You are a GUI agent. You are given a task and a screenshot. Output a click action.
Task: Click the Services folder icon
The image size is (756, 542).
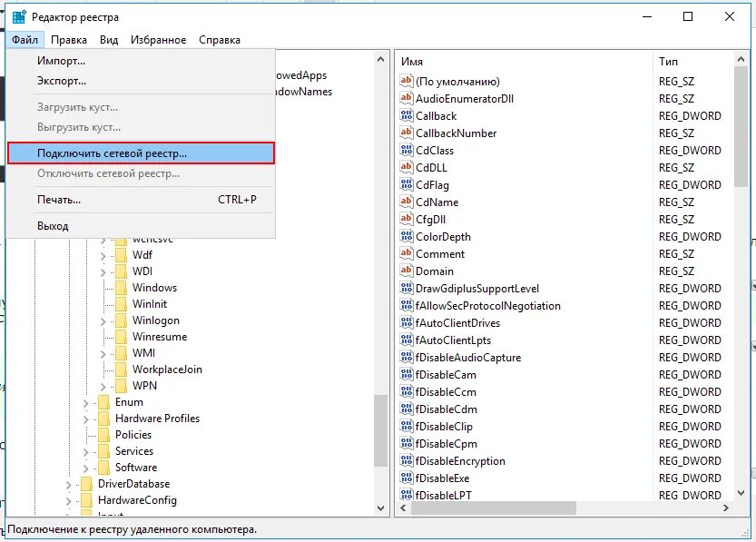pos(103,451)
